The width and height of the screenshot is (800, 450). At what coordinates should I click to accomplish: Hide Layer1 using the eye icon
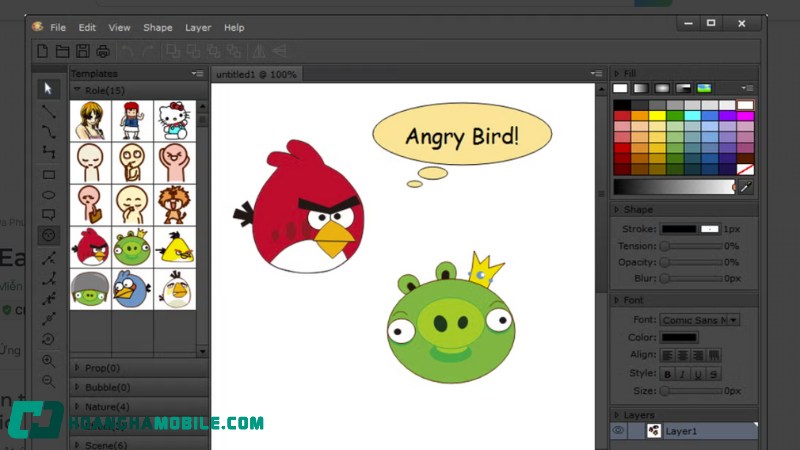coord(618,430)
